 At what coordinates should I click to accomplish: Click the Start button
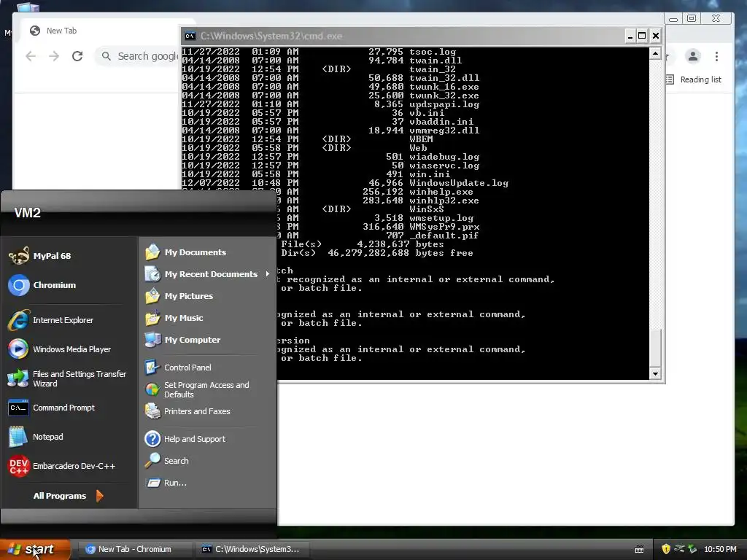click(x=35, y=550)
